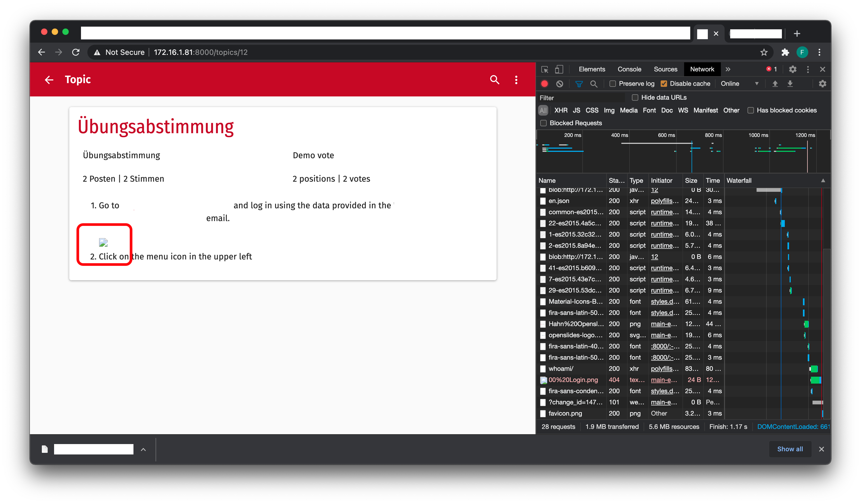Start a new network recording
861x504 pixels.
coord(544,83)
